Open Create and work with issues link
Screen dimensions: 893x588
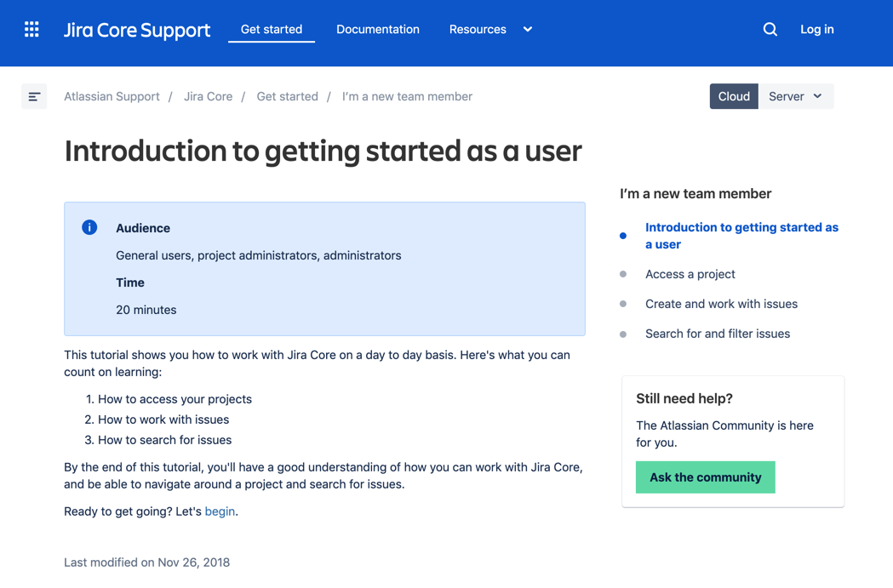click(x=721, y=304)
